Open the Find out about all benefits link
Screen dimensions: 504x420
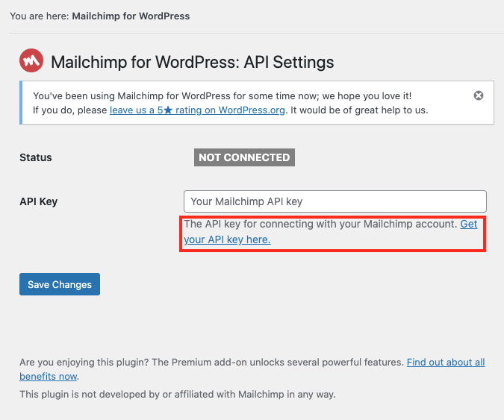(x=446, y=363)
